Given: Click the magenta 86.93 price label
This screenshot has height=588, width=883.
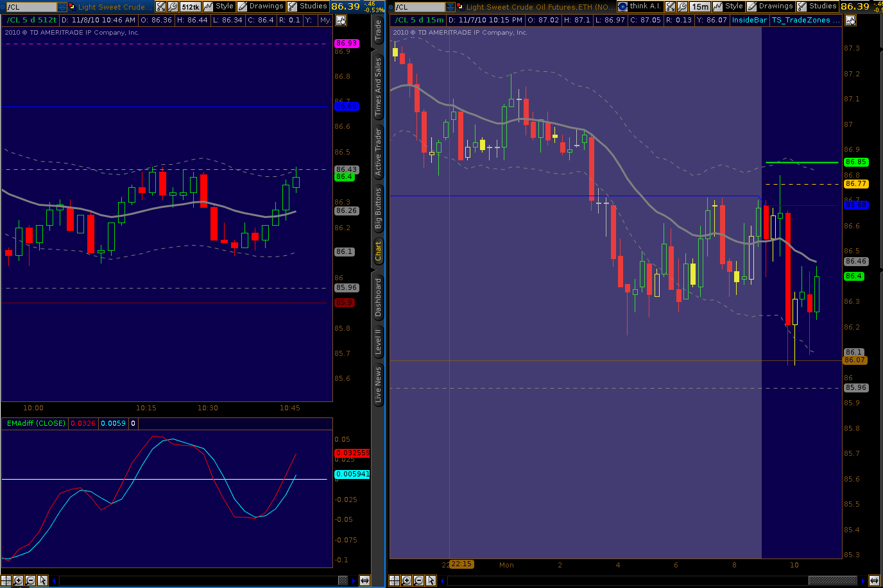Looking at the screenshot, I should point(347,44).
